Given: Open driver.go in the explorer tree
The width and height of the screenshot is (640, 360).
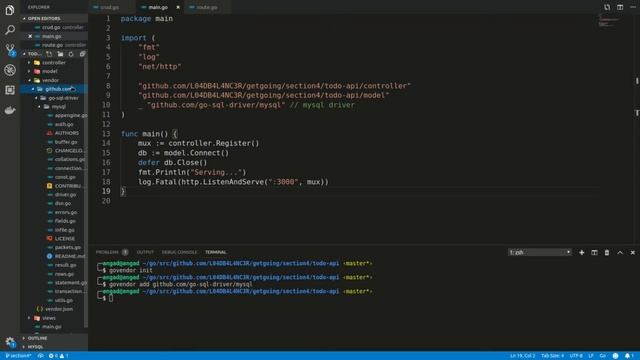Looking at the screenshot, I should coord(64,195).
